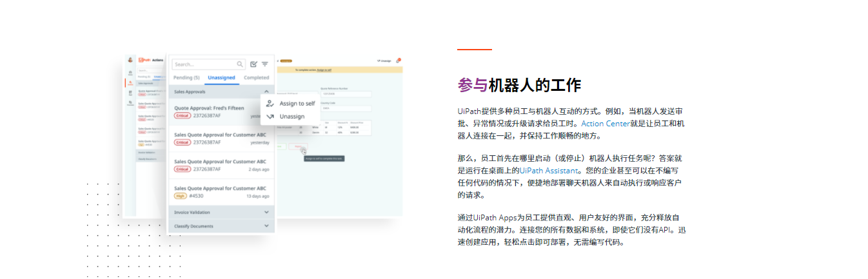Click the notification bell icon at top right
868x279 pixels.
(399, 61)
